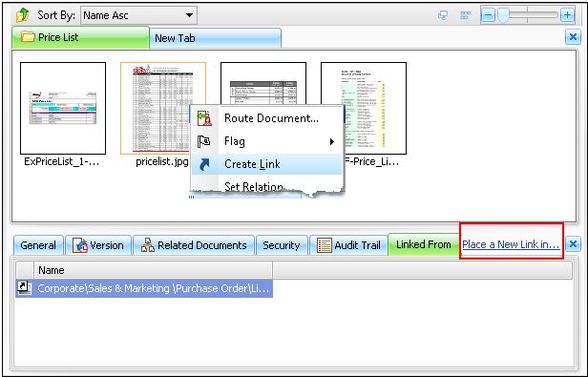Image resolution: width=588 pixels, height=377 pixels.
Task: Open the Audit Trail tab
Action: pos(348,245)
